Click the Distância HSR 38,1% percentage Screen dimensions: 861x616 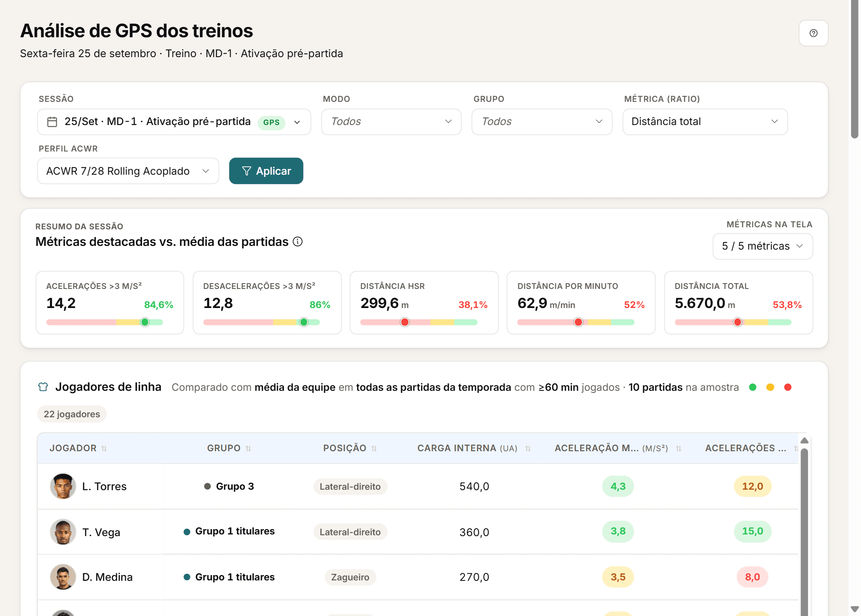[473, 305]
